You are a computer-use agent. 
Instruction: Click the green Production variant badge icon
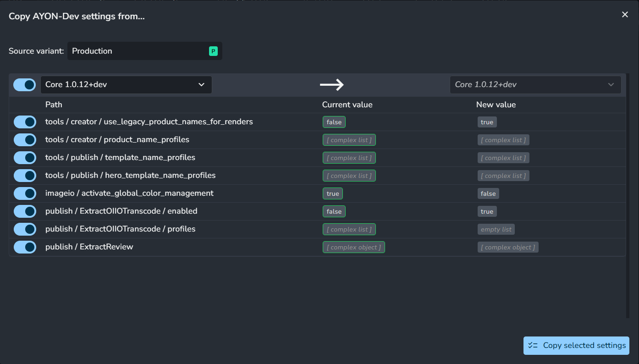(213, 51)
